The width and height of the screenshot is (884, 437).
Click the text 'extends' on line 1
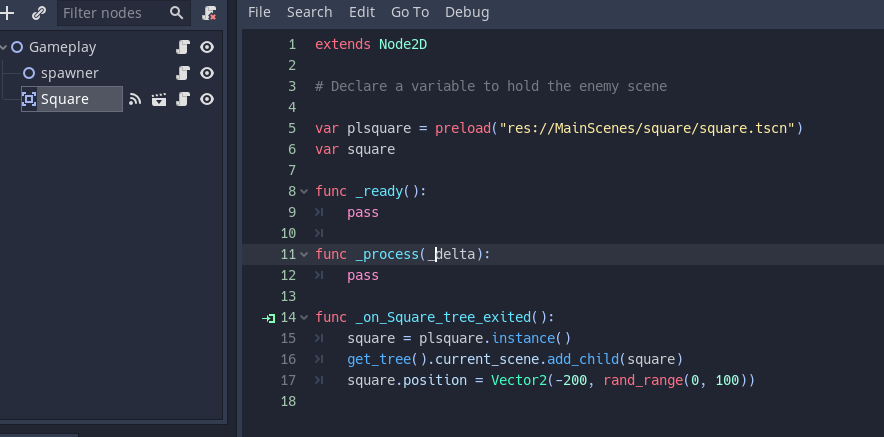coord(343,45)
